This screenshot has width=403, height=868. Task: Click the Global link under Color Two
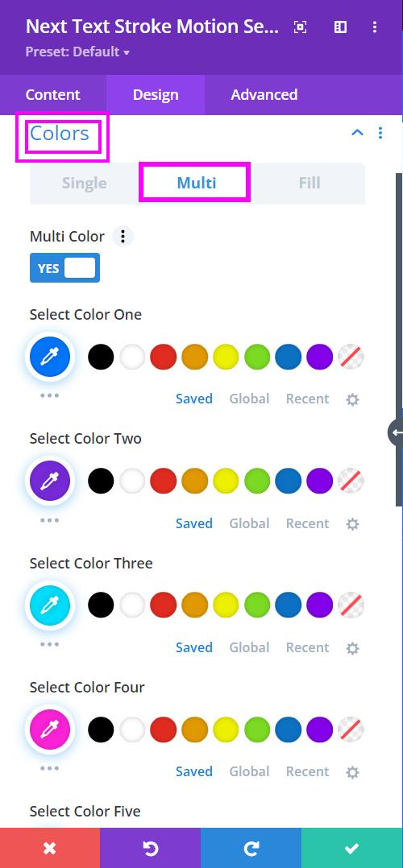tap(249, 523)
